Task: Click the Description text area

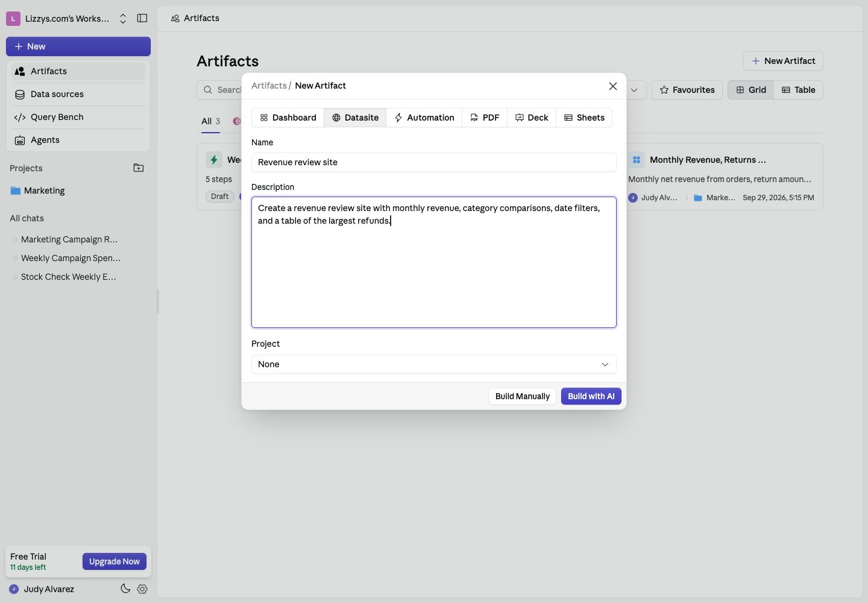Action: point(434,262)
